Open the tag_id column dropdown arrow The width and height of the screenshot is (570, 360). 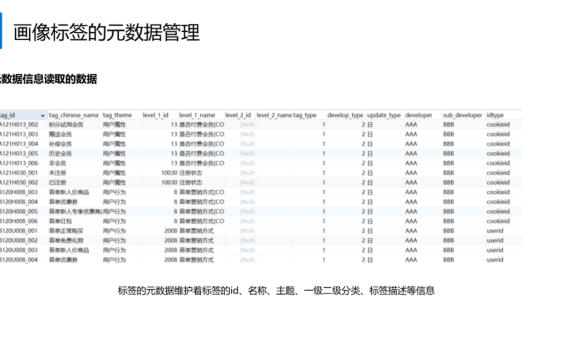coord(43,116)
